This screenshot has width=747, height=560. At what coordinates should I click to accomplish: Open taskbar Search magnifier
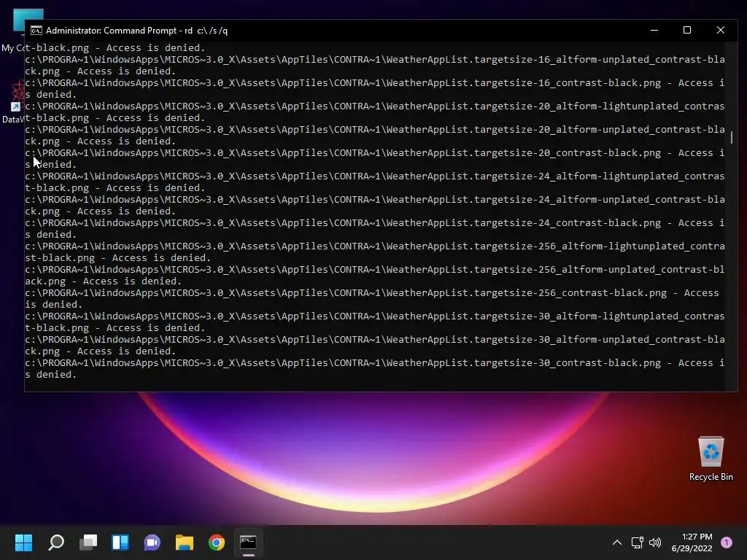tap(56, 542)
